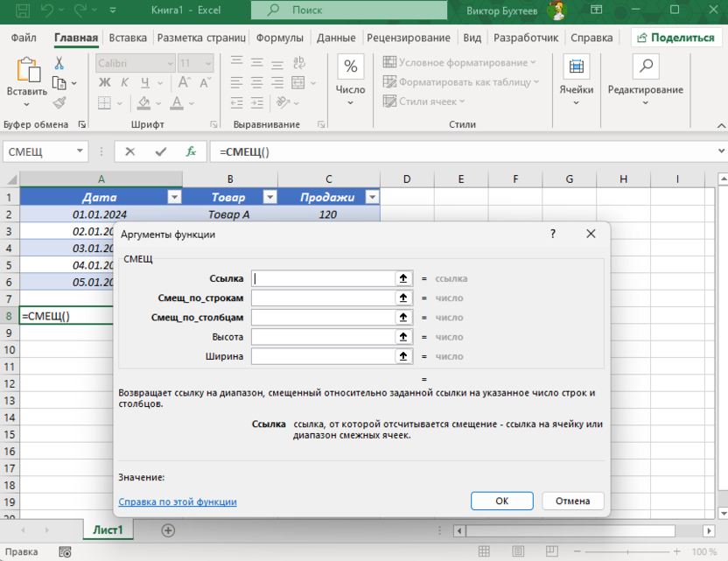Click the decrease font size icon

click(x=205, y=82)
